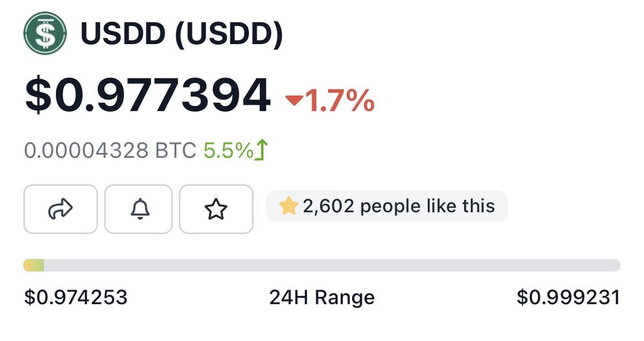The width and height of the screenshot is (644, 341).
Task: Toggle the outlined star favorite button
Action: point(216,209)
